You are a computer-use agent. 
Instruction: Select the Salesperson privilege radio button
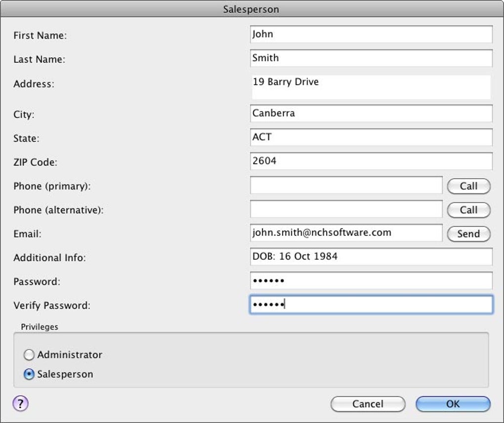(x=29, y=375)
